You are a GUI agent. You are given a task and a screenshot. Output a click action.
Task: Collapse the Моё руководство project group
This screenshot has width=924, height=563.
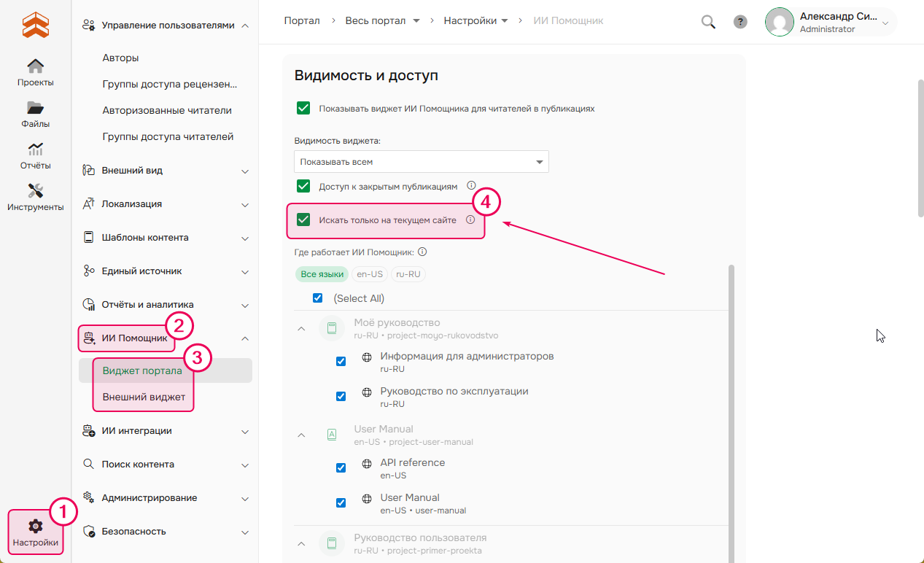(x=301, y=329)
